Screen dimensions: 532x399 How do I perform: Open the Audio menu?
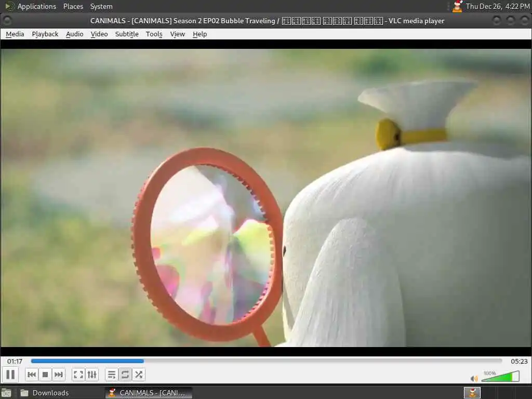coord(75,34)
